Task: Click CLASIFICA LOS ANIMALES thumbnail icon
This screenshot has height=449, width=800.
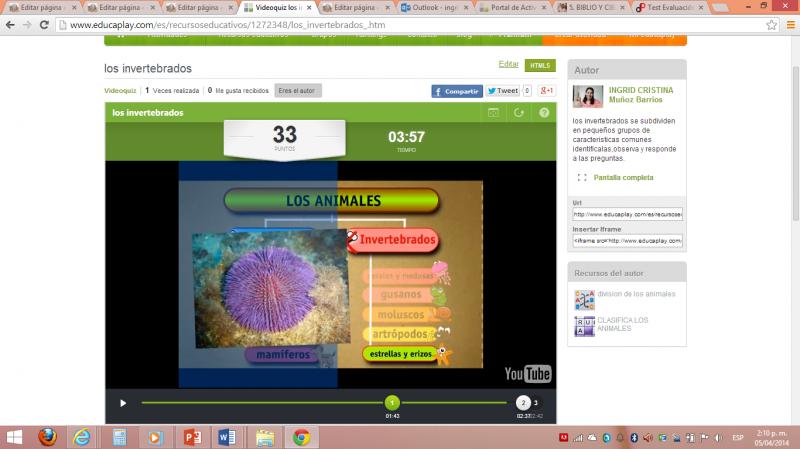Action: [585, 326]
